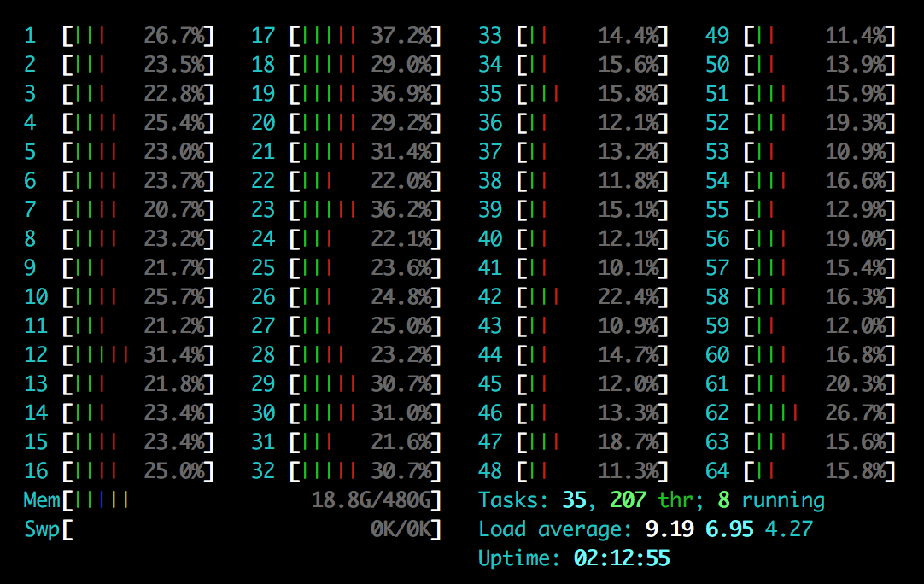Viewport: 924px width, 584px height.
Task: Click the Swp label
Action: [x=42, y=529]
